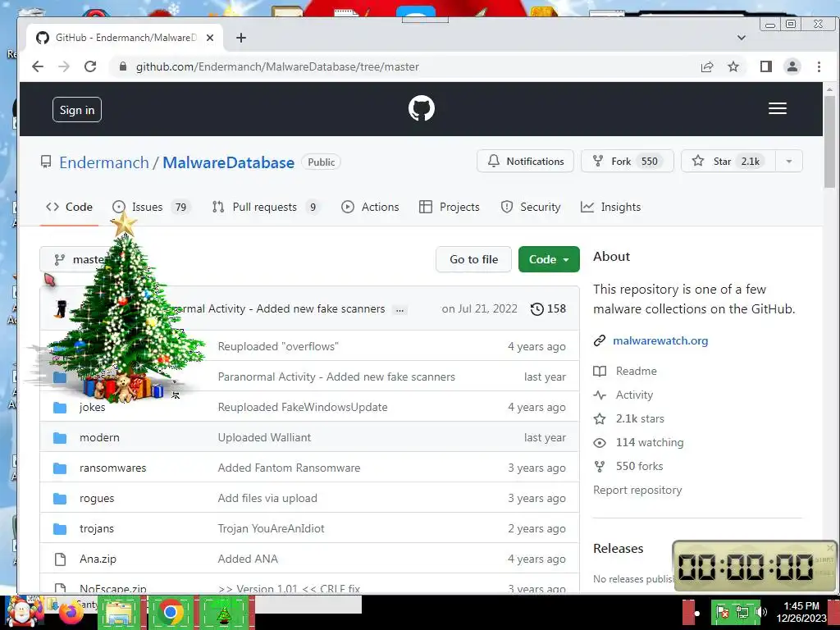Click the Sign in button
The width and height of the screenshot is (840, 630).
coord(77,110)
